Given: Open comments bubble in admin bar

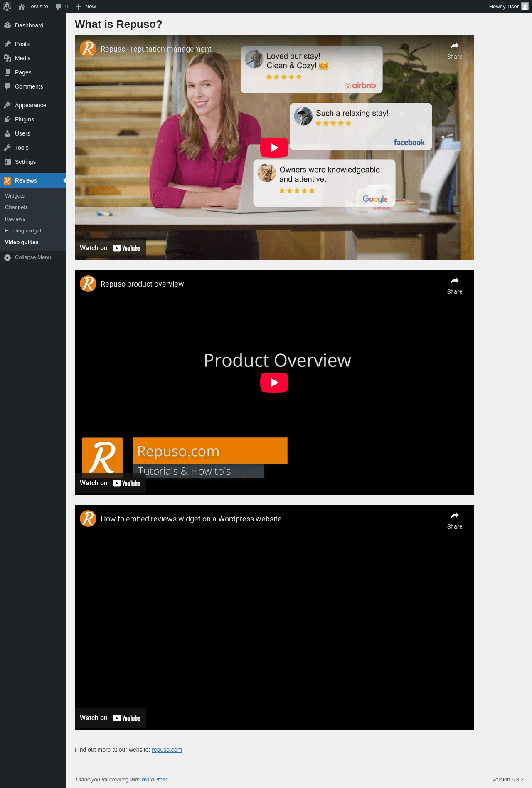Looking at the screenshot, I should pos(62,7).
